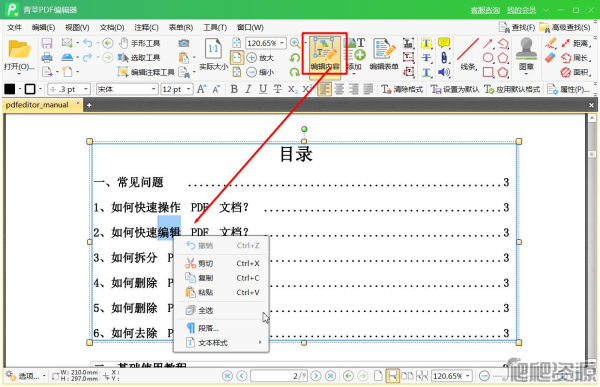Toggle center text alignment

pyautogui.click(x=339, y=89)
